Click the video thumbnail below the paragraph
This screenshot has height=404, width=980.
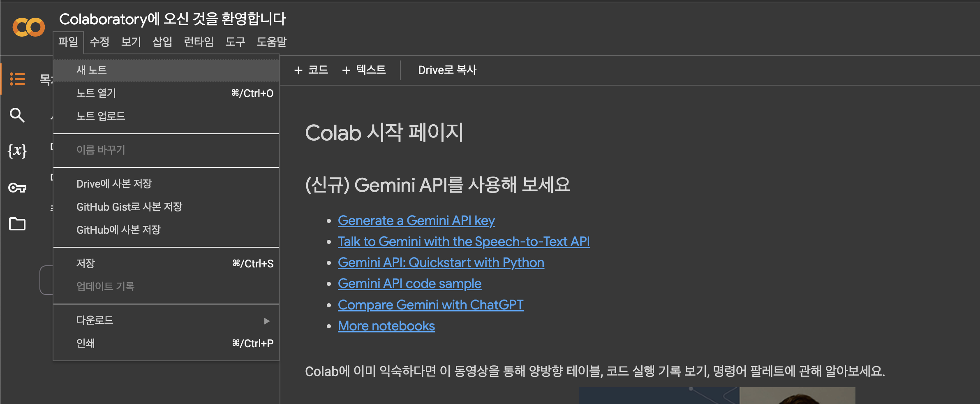coord(717,395)
